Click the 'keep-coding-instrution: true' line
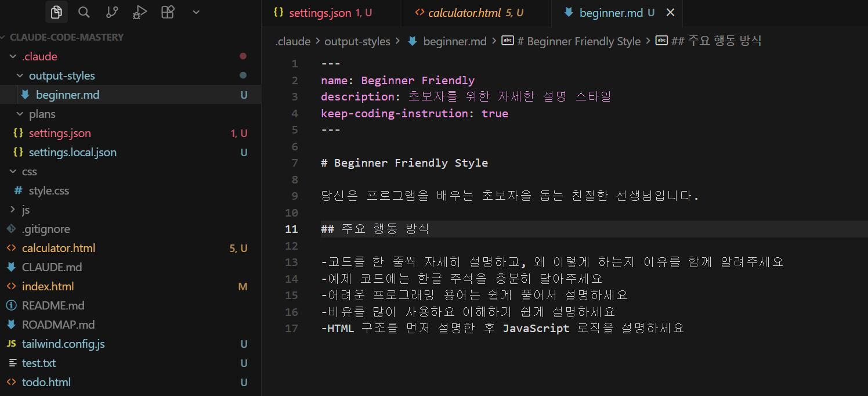This screenshot has height=396, width=868. [x=414, y=113]
